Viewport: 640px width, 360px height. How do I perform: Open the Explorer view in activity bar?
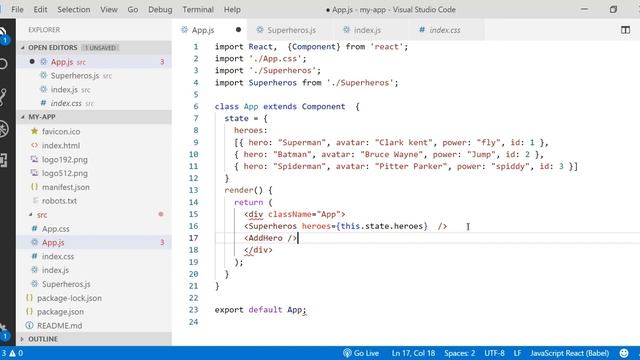[3, 35]
